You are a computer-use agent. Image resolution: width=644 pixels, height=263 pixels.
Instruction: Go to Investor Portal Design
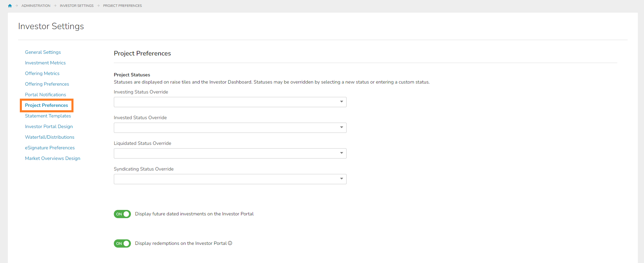(x=49, y=127)
